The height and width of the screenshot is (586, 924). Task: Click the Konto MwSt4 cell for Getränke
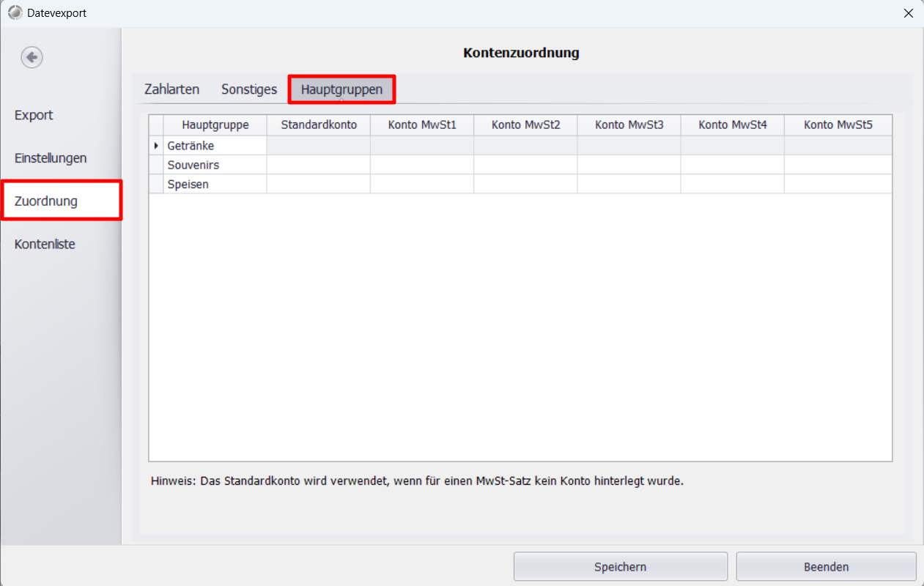(732, 146)
